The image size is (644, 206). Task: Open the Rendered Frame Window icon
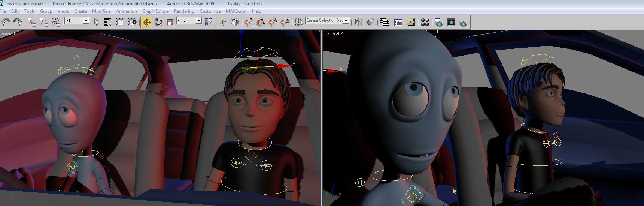point(451,22)
